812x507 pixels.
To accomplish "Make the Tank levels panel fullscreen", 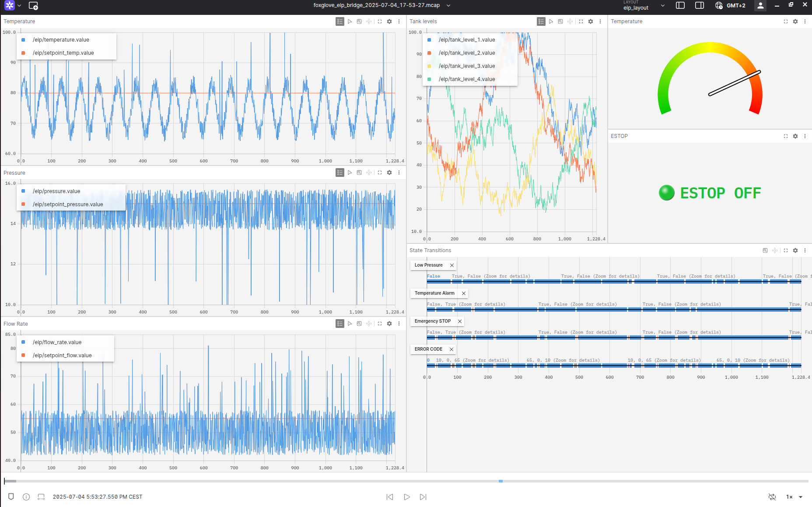I will click(x=581, y=21).
